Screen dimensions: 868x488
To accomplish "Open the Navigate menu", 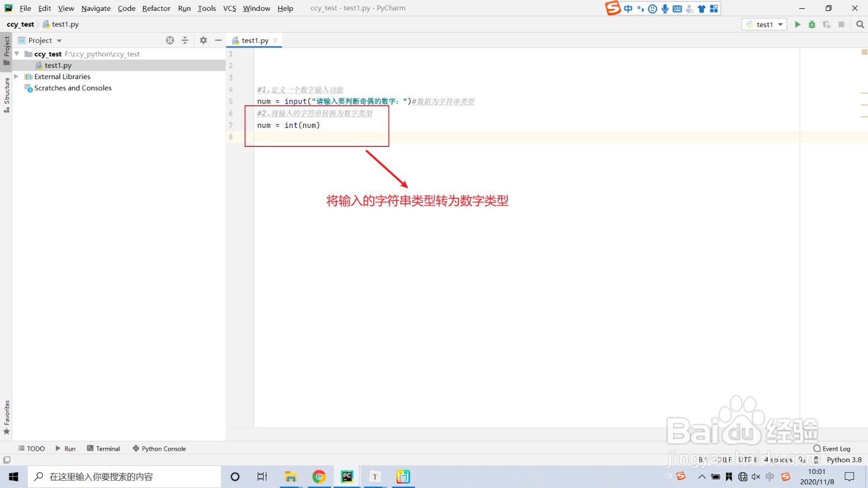I will [96, 8].
